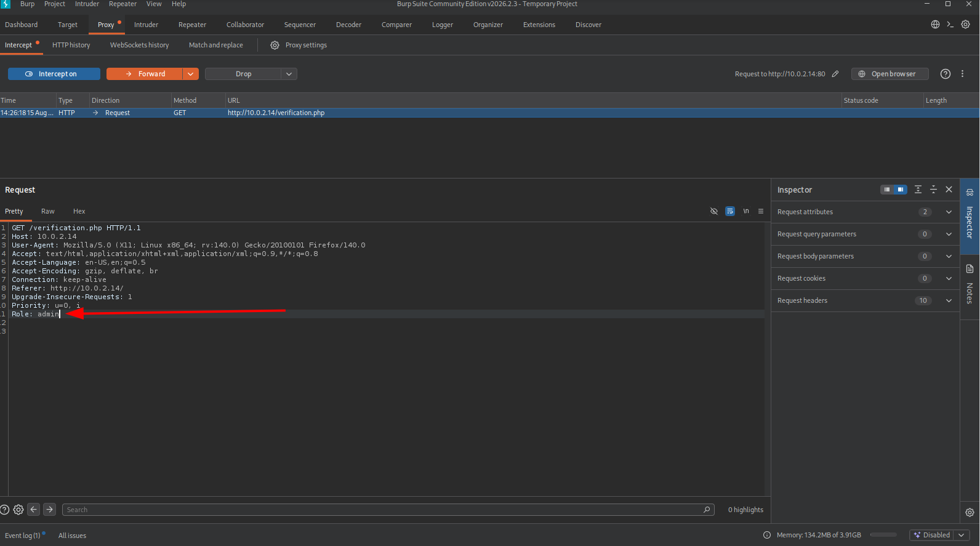Open All issues in status bar

(x=72, y=536)
